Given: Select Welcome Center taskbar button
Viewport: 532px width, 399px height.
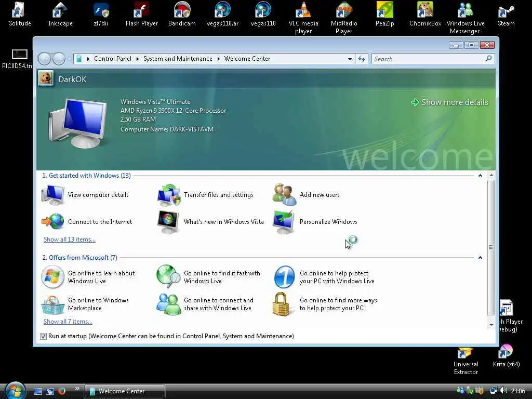Looking at the screenshot, I should pyautogui.click(x=124, y=391).
